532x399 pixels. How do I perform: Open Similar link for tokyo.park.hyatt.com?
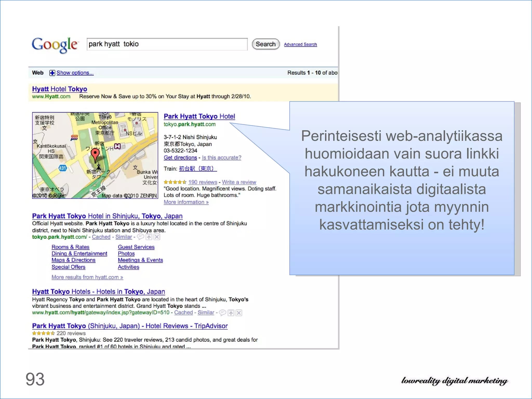point(124,237)
